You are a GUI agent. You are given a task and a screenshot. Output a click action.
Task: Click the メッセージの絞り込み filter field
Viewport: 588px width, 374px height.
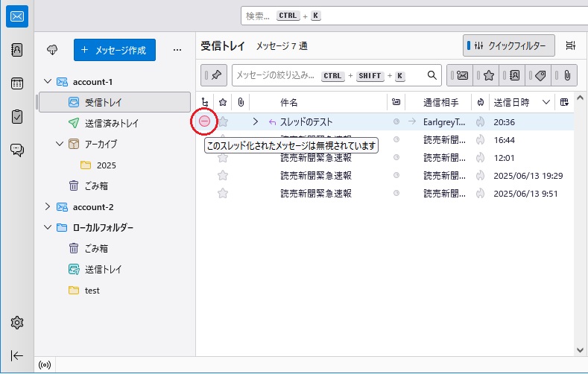[x=276, y=75]
